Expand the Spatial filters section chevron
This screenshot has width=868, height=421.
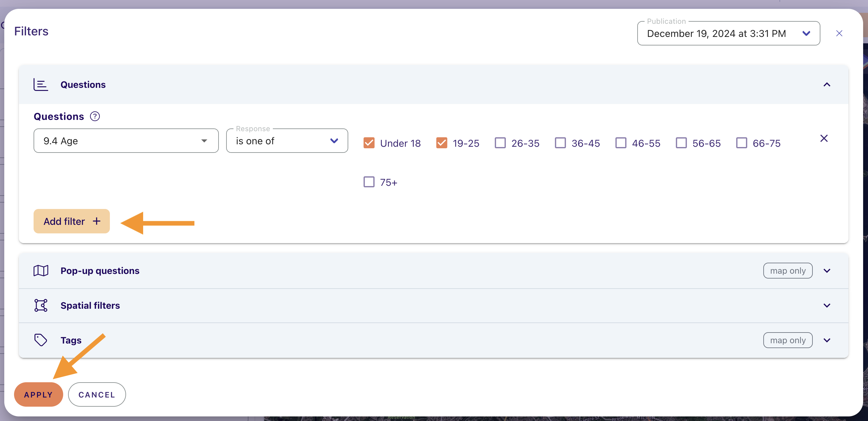(827, 305)
